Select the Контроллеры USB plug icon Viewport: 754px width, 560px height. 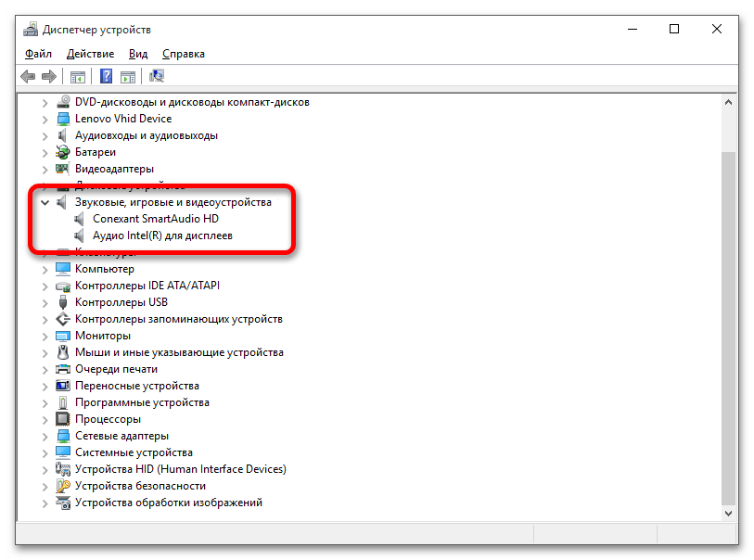tap(63, 302)
